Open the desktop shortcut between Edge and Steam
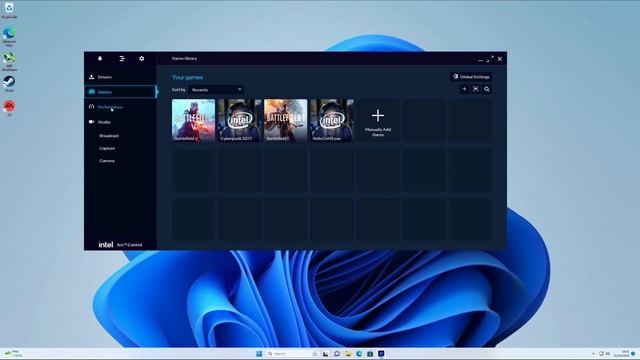 [9, 60]
